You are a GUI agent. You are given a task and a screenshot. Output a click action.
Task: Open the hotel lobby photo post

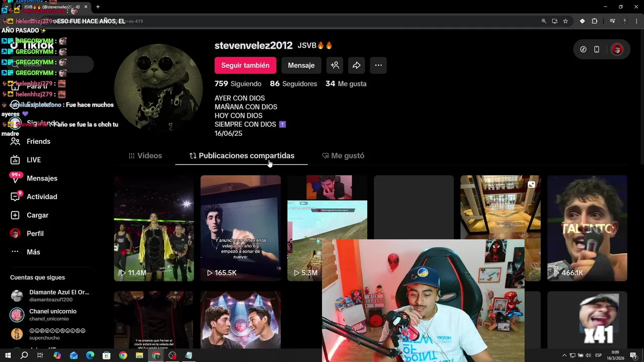(x=500, y=207)
